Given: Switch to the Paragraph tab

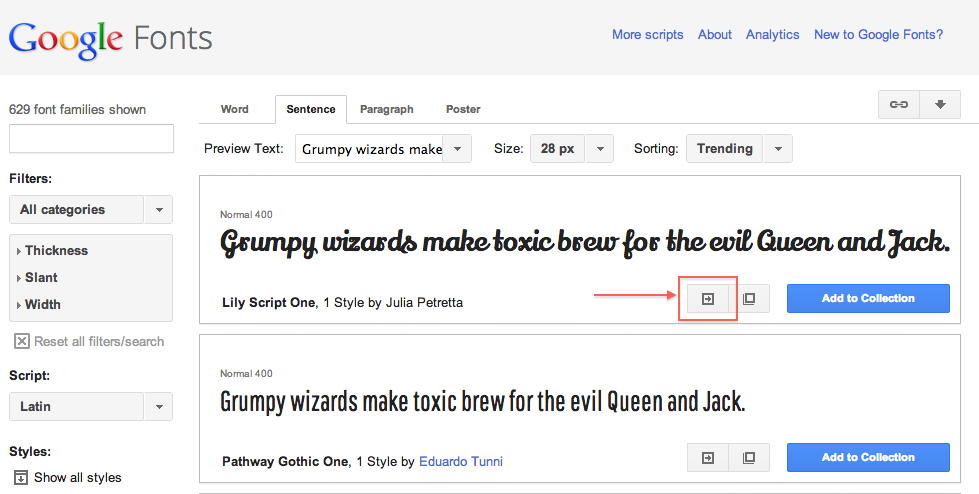Looking at the screenshot, I should click(x=386, y=109).
